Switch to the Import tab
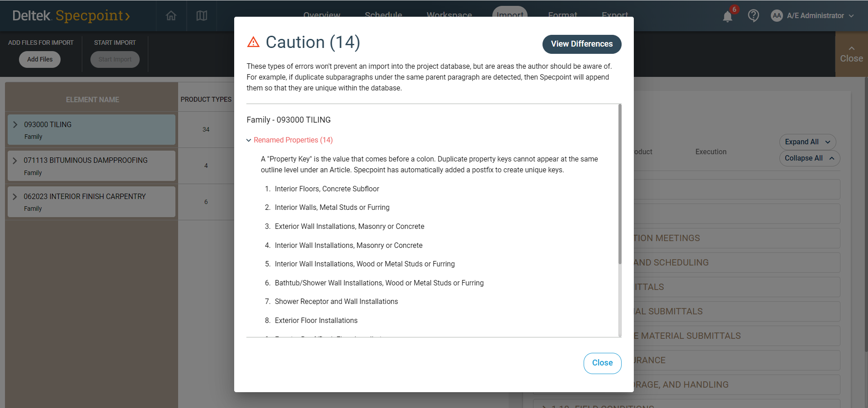 click(x=509, y=14)
